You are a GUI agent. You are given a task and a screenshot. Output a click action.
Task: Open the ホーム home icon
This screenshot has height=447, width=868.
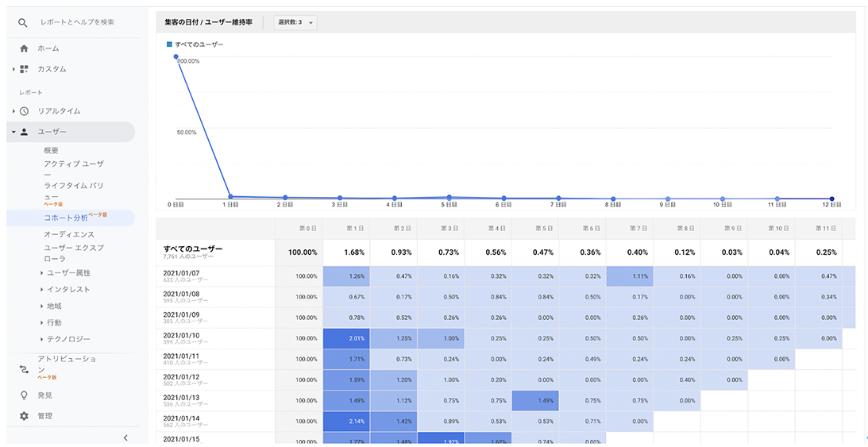(x=24, y=48)
